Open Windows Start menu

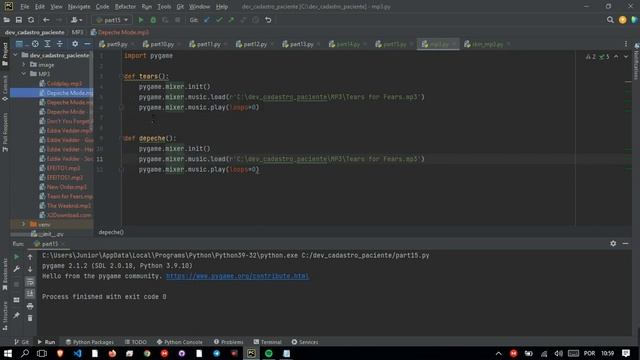click(7, 353)
